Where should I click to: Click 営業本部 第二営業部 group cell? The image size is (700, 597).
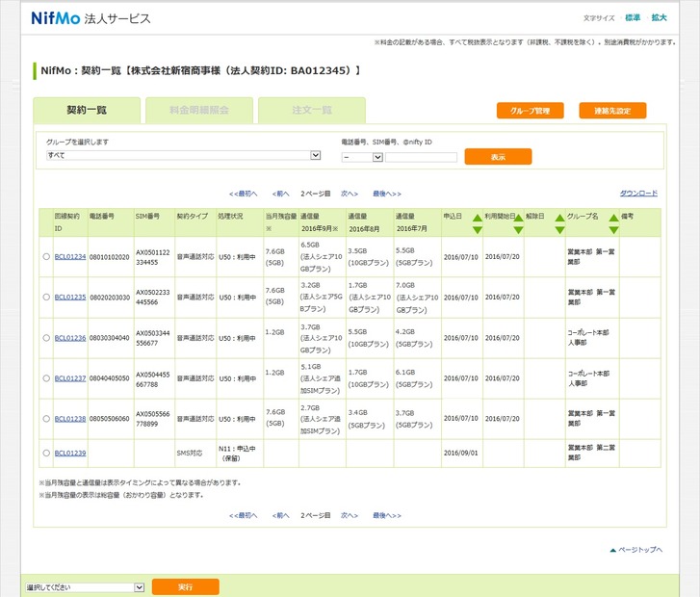point(592,454)
